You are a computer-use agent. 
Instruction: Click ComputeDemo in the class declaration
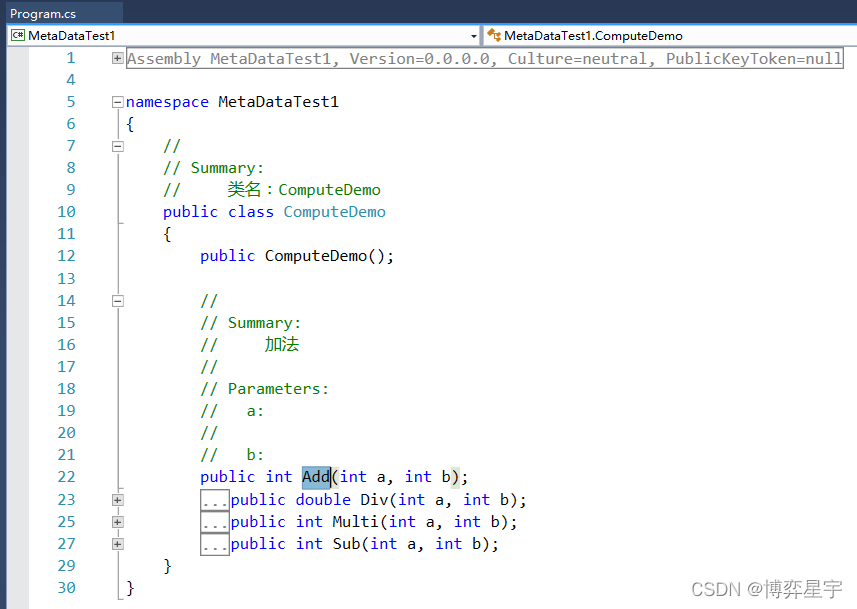pyautogui.click(x=334, y=212)
